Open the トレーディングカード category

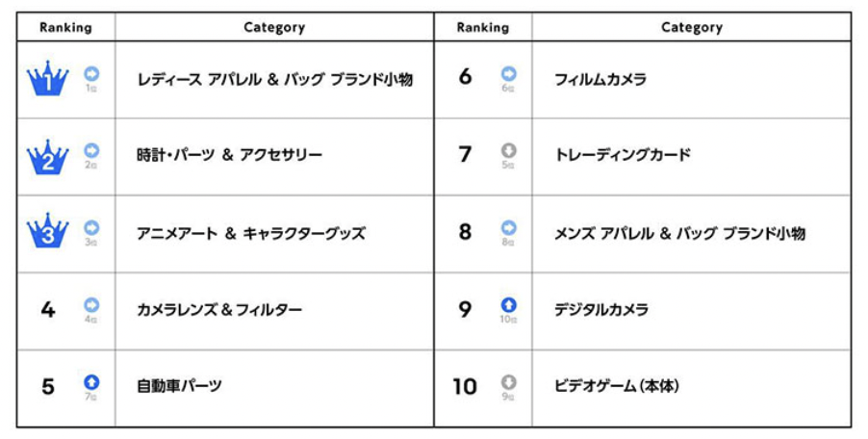click(623, 155)
